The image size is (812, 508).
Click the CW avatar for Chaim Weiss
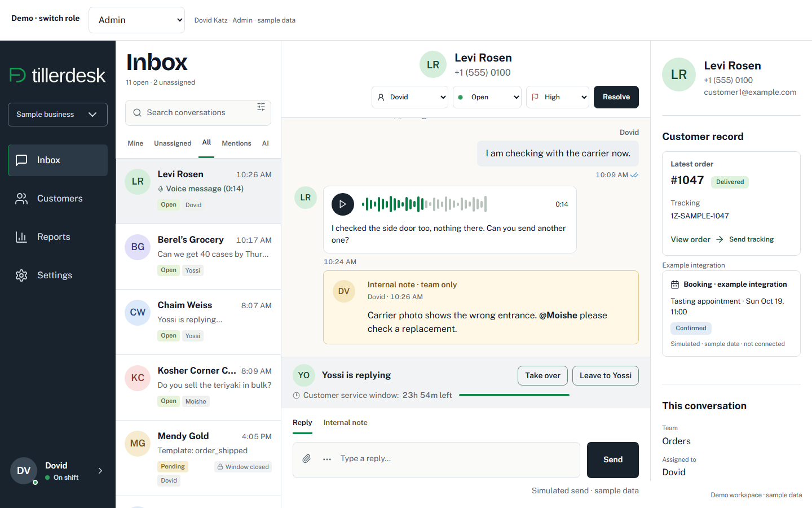pyautogui.click(x=138, y=312)
